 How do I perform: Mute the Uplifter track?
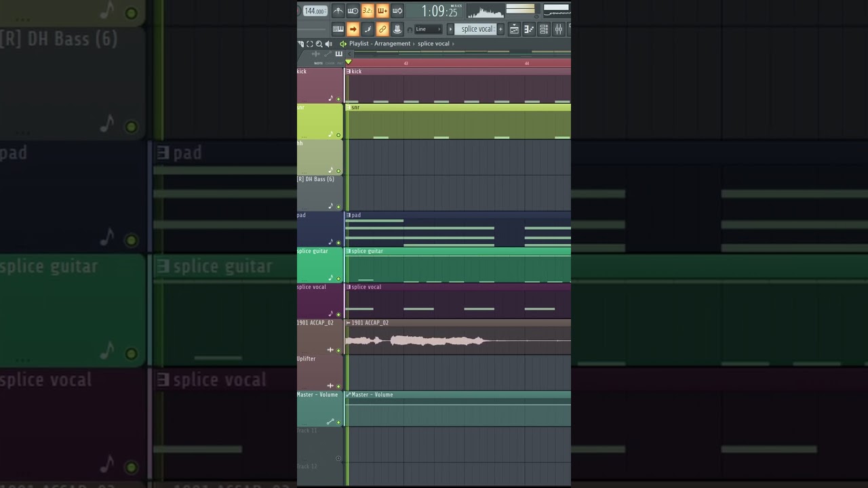(x=338, y=386)
